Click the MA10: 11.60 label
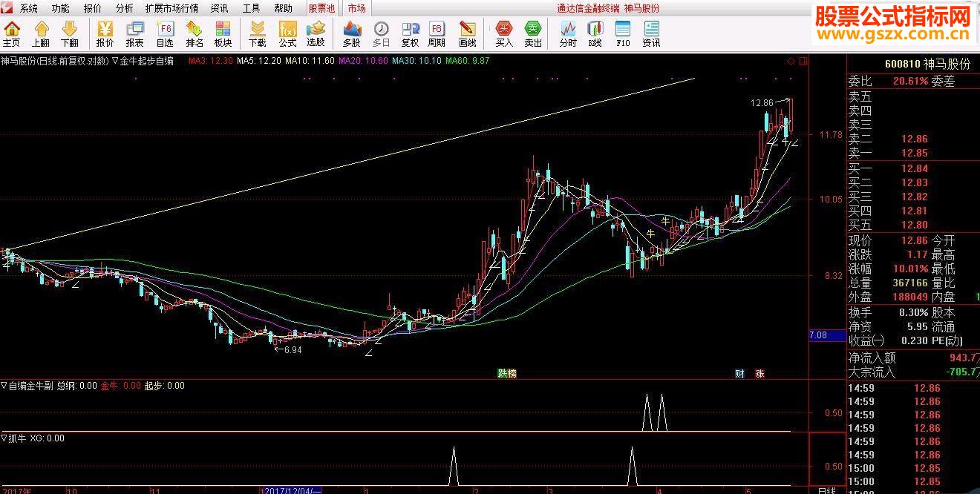The width and height of the screenshot is (980, 494). click(x=310, y=61)
